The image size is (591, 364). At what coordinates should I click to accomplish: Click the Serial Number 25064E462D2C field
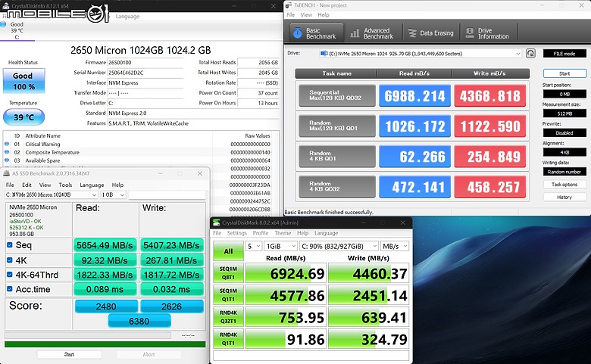pos(145,73)
